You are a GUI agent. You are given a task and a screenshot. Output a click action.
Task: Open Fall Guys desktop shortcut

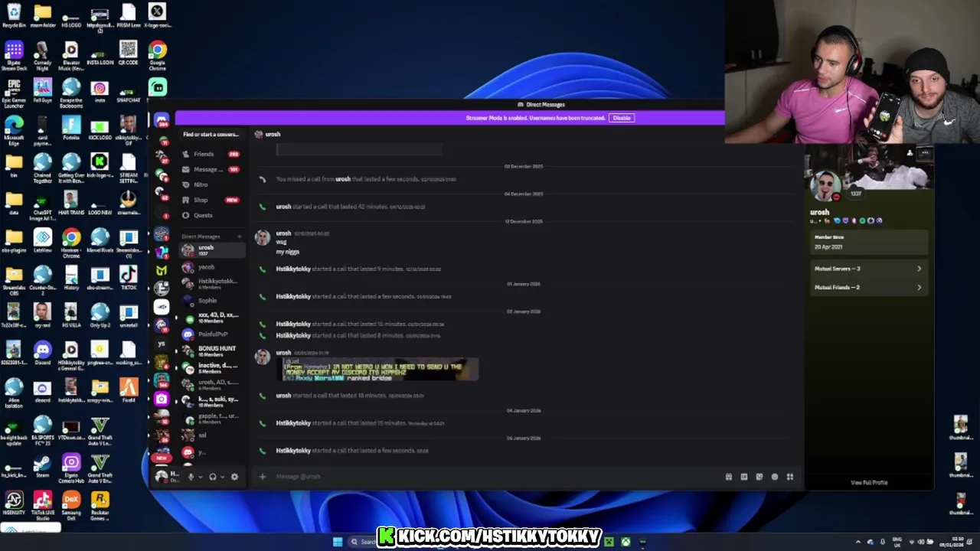[x=43, y=92]
